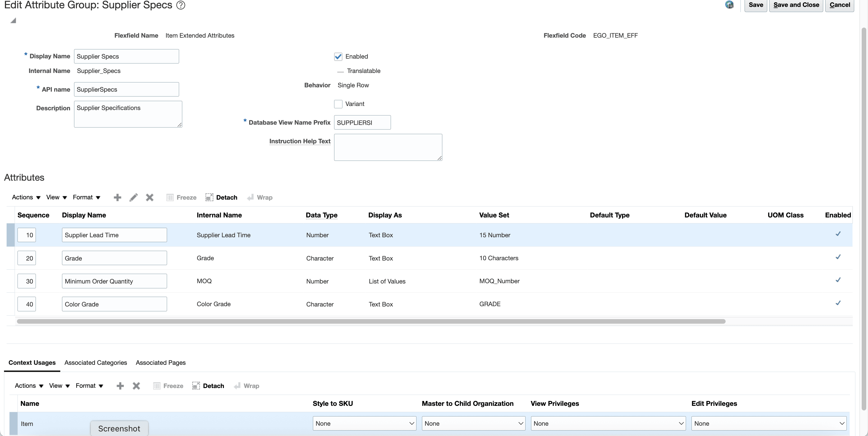Open the Master to Child Organization dropdown
The width and height of the screenshot is (868, 436).
click(x=473, y=424)
